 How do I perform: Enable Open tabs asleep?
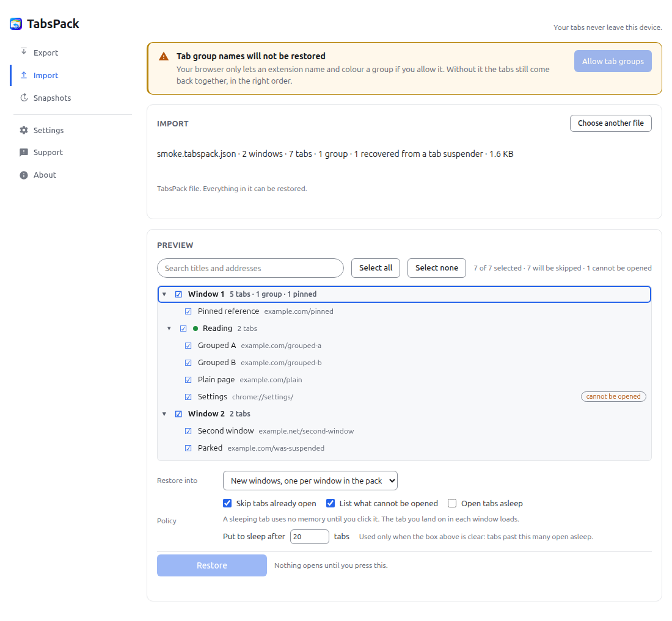tap(452, 503)
